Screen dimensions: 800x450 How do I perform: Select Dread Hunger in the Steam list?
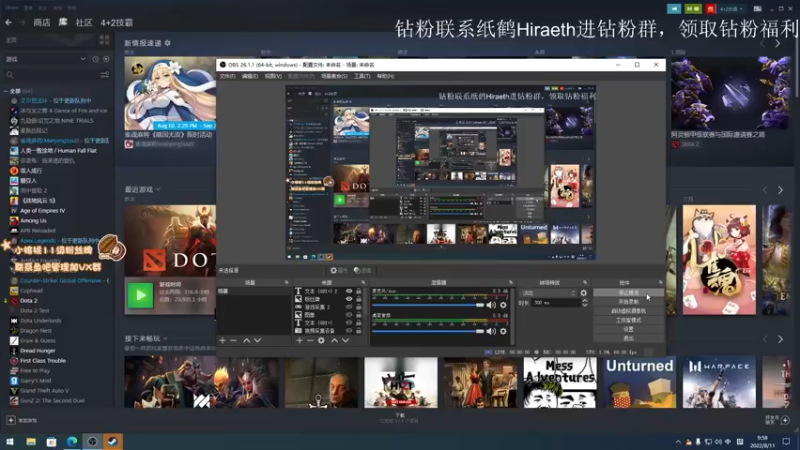[x=38, y=351]
